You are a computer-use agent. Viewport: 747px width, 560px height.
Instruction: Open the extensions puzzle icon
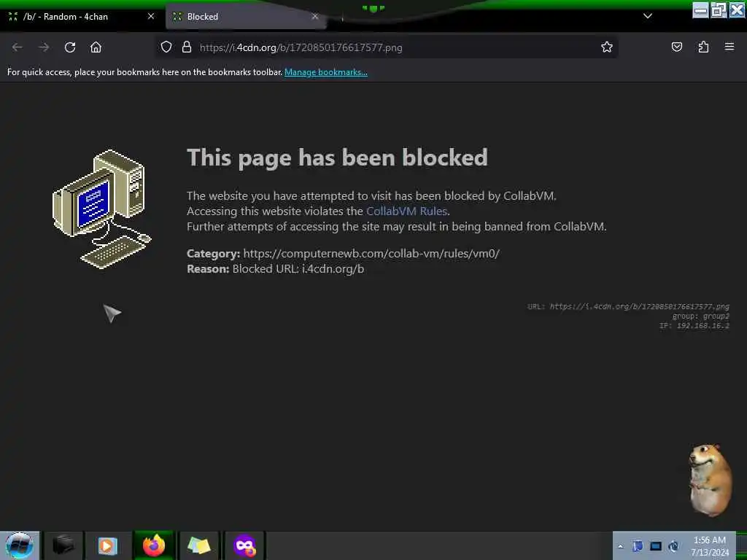pos(703,47)
